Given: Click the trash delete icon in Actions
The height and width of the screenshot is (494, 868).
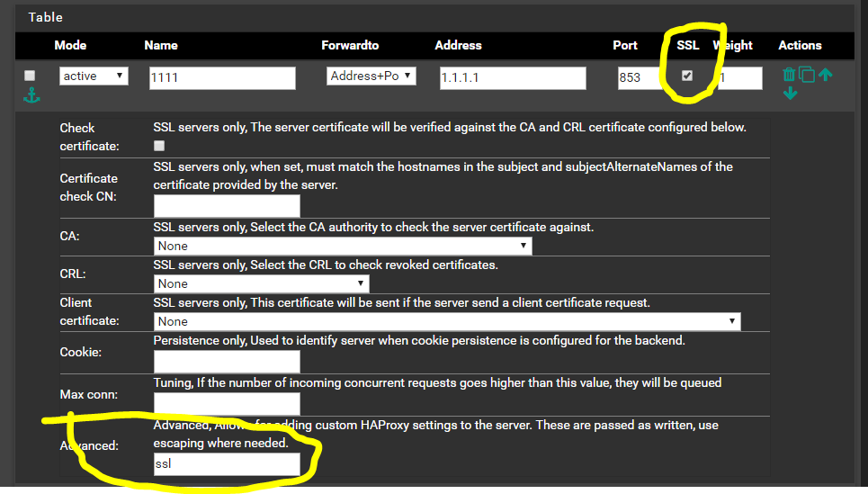Looking at the screenshot, I should [x=789, y=76].
